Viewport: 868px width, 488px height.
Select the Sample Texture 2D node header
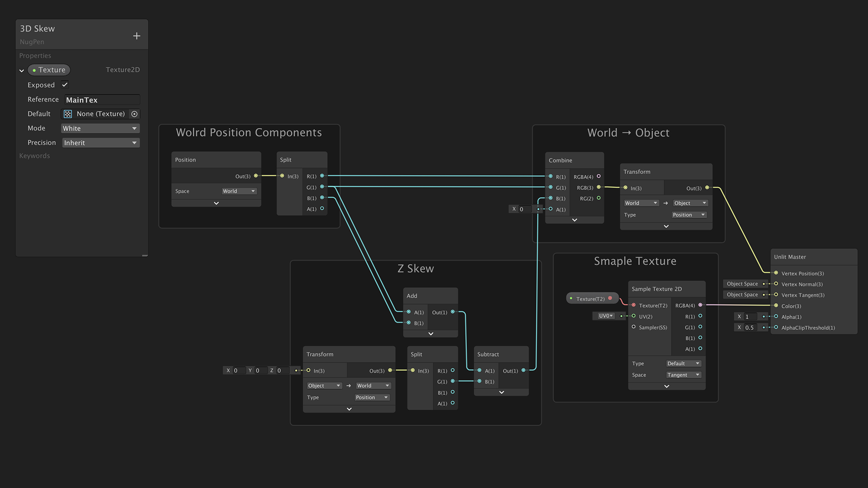click(x=667, y=289)
